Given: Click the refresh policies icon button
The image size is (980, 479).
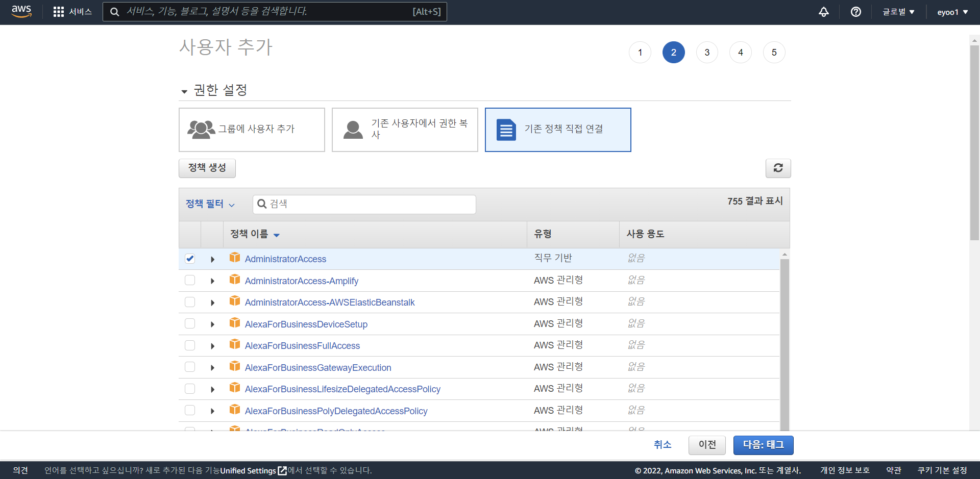Looking at the screenshot, I should point(778,168).
